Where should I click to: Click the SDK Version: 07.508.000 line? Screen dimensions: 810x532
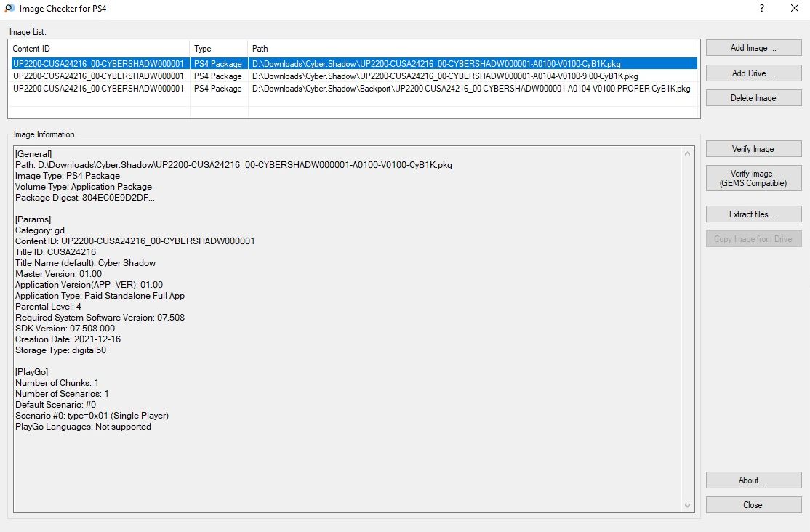pos(65,329)
